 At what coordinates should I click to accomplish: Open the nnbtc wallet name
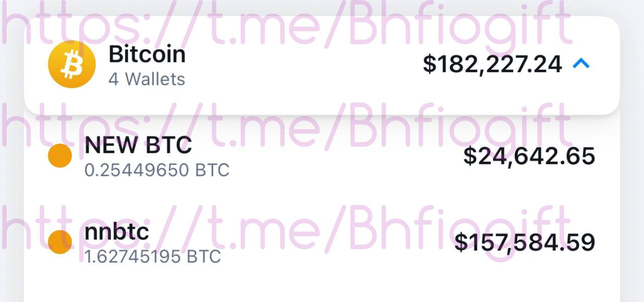coord(117,232)
